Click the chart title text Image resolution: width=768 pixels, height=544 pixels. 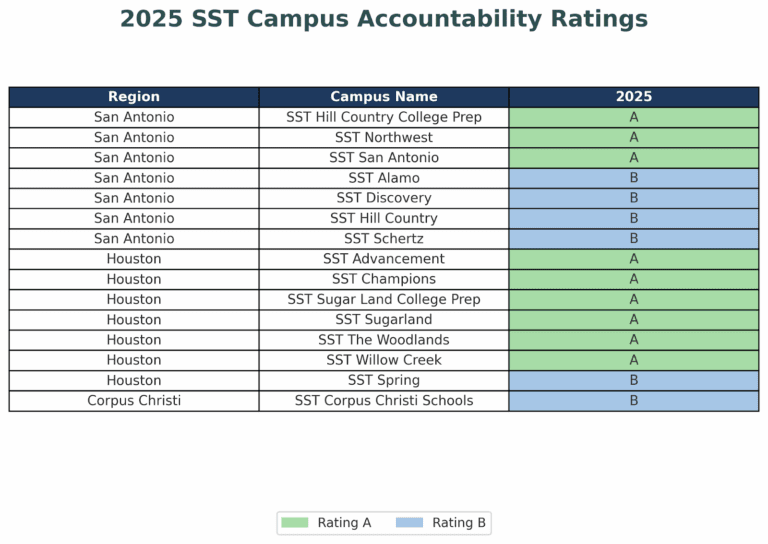384,20
